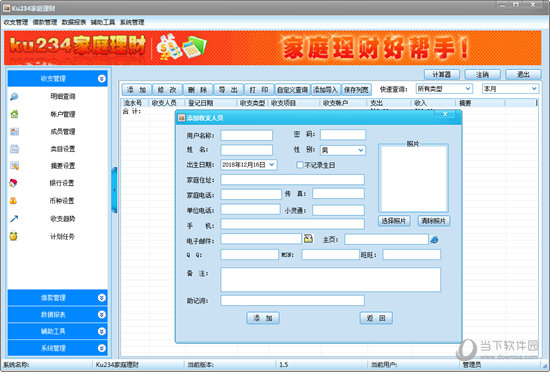
Task: Focus the 姓名 input field
Action: (x=246, y=150)
